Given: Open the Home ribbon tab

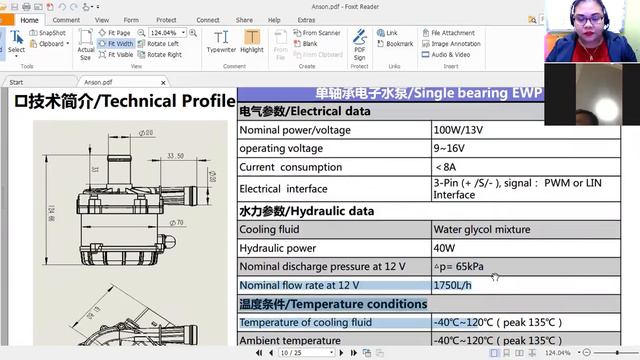Looking at the screenshot, I should click(29, 20).
